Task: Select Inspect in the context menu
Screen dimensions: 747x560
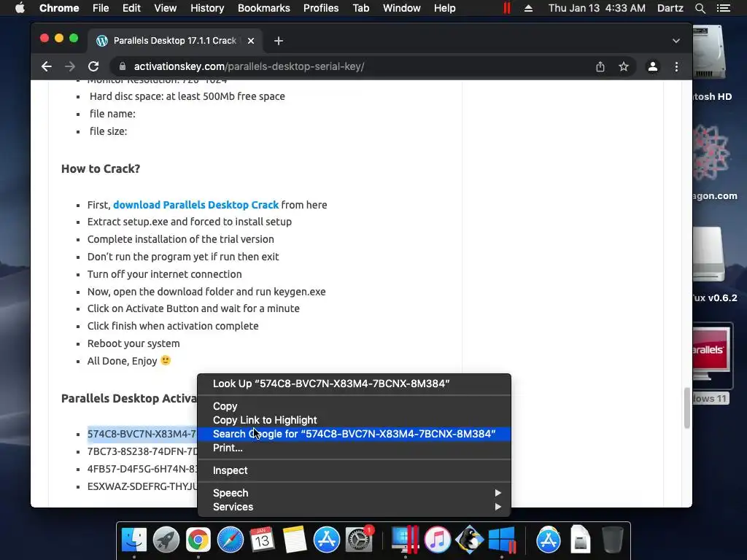Action: [x=354, y=470]
